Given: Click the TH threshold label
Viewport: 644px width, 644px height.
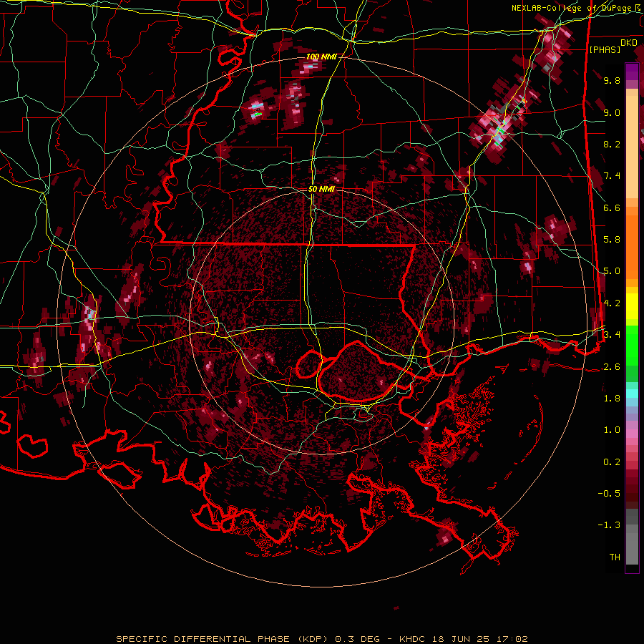Looking at the screenshot, I should [x=615, y=557].
